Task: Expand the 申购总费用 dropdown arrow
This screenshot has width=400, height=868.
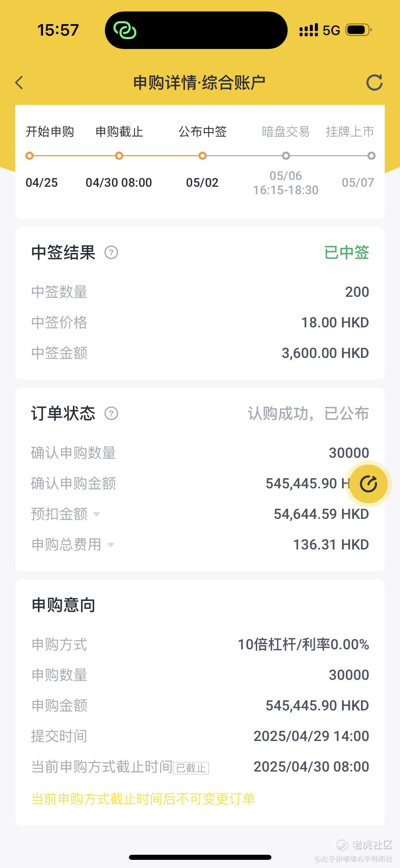Action: [111, 545]
